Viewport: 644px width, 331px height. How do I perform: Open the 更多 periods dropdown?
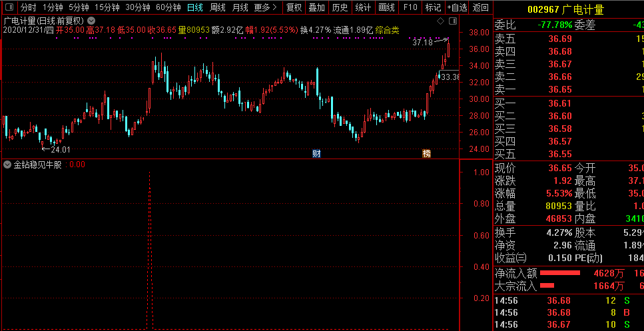[266, 8]
